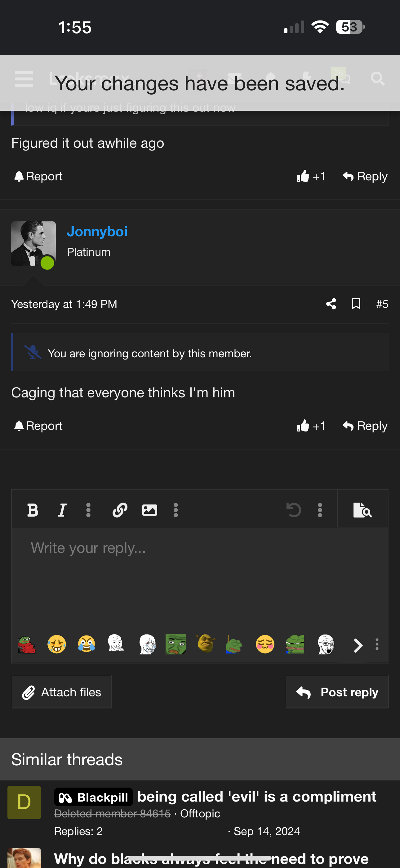Toggle italic formatting in reply editor

62,510
